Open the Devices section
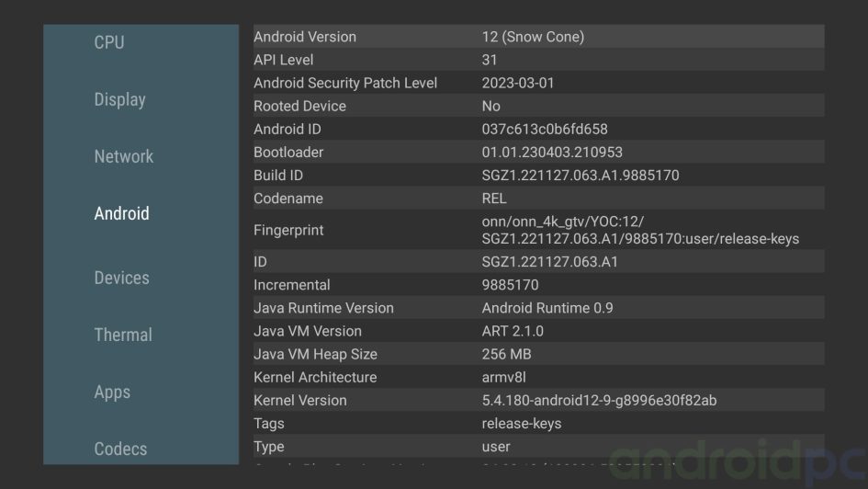The height and width of the screenshot is (489, 868). pos(121,278)
